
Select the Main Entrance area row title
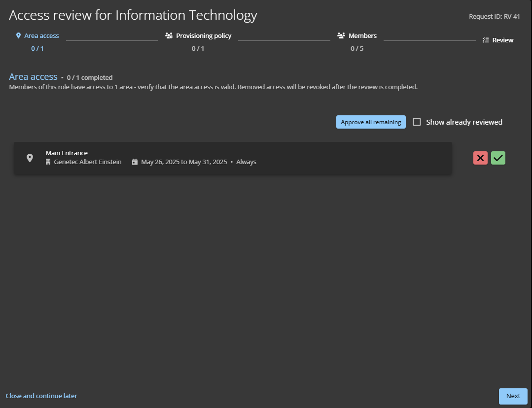(67, 153)
